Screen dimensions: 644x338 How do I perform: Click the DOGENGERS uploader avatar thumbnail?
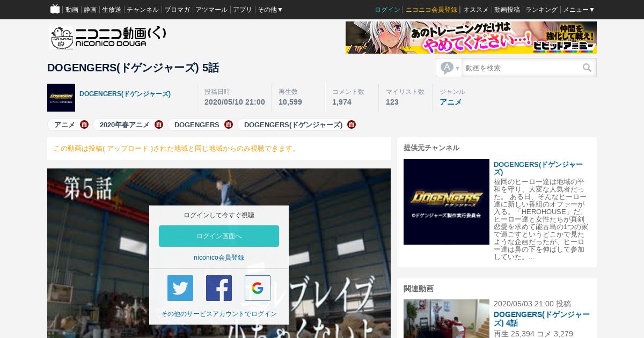(61, 98)
